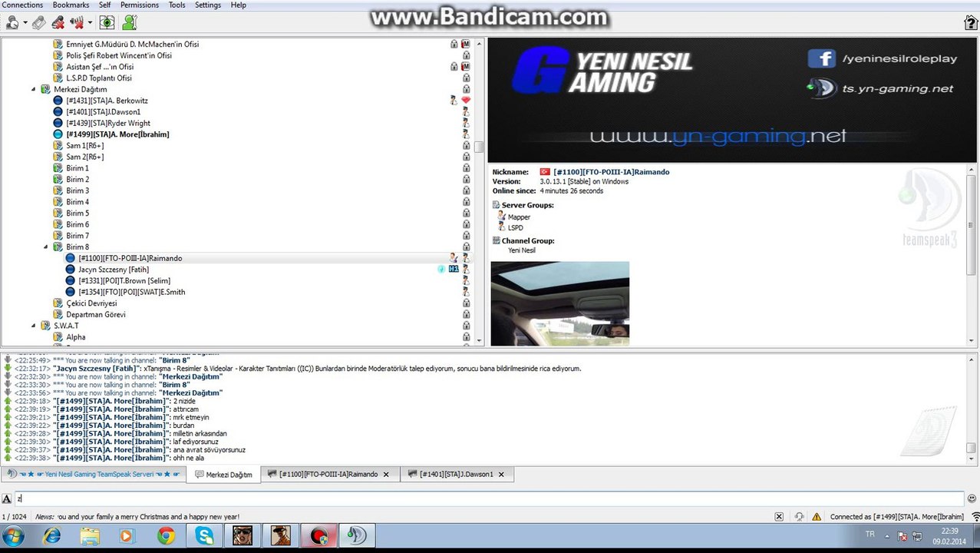Screen dimensions: 980x553
Task: Select own user [#1499][STA]A. More[İbrahim]
Action: pyautogui.click(x=117, y=134)
